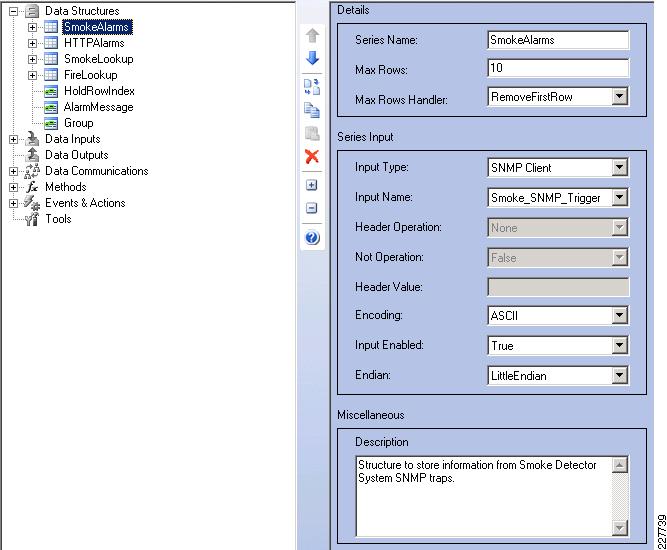Expand the FireLookup tree node
This screenshot has width=667, height=550.
point(32,76)
